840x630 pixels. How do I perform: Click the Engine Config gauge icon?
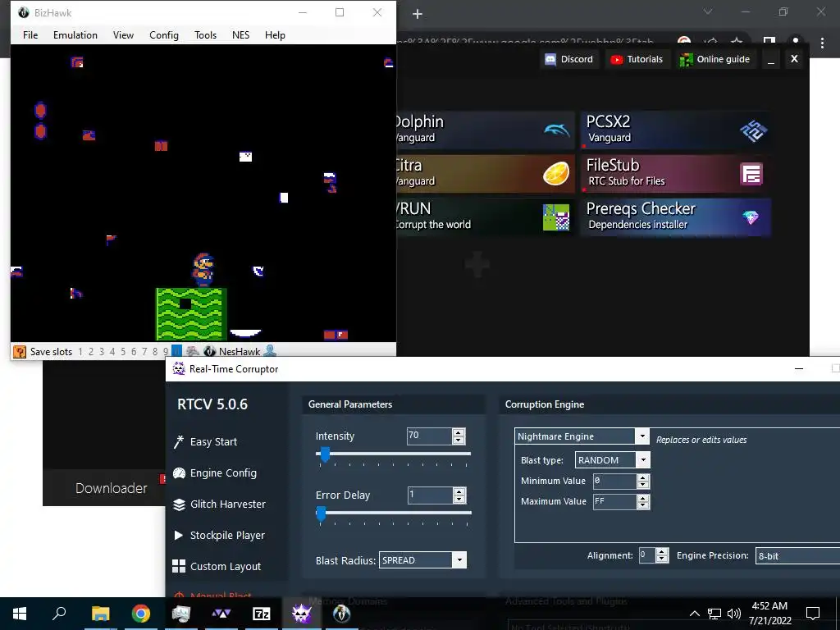tap(179, 473)
